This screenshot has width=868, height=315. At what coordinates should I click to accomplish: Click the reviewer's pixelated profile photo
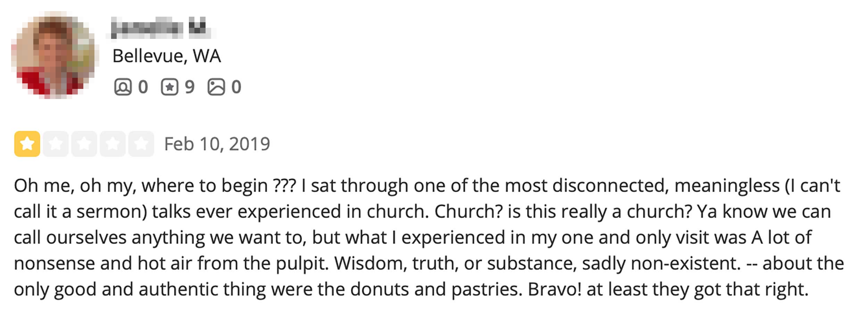point(55,56)
